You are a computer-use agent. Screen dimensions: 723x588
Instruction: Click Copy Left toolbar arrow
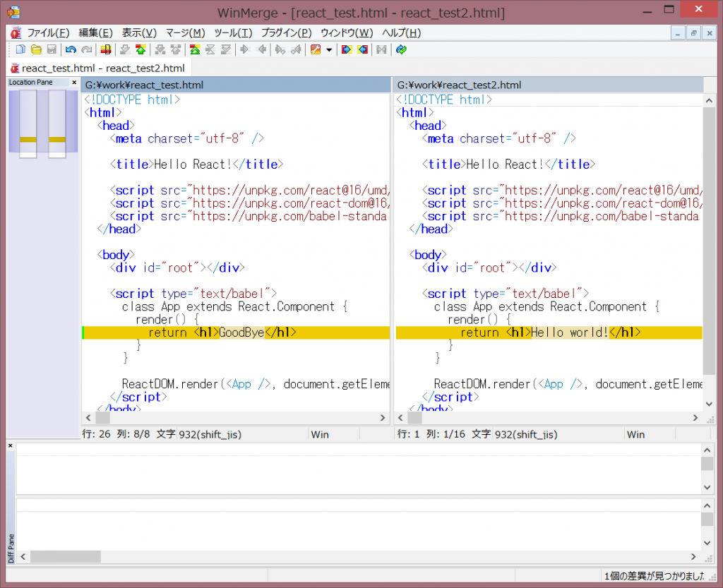click(x=261, y=49)
